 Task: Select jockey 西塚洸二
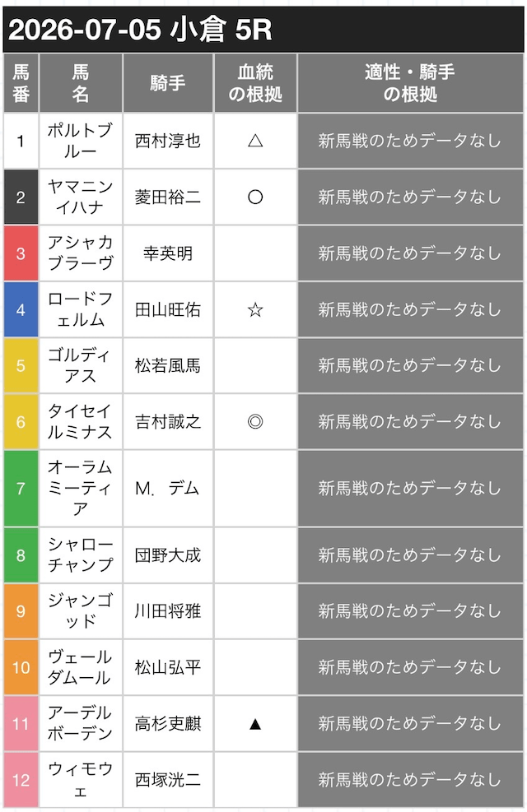click(x=168, y=780)
